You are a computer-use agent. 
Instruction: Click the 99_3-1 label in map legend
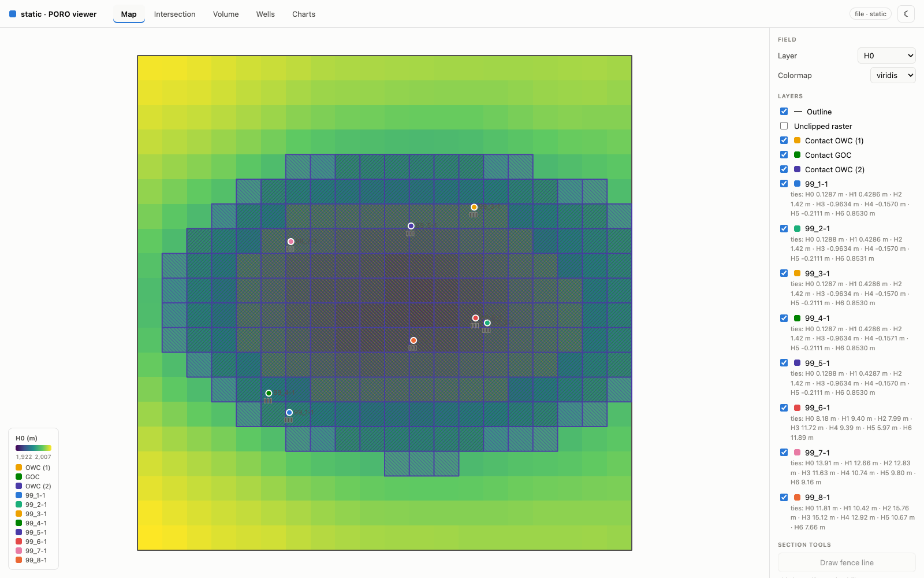(36, 514)
